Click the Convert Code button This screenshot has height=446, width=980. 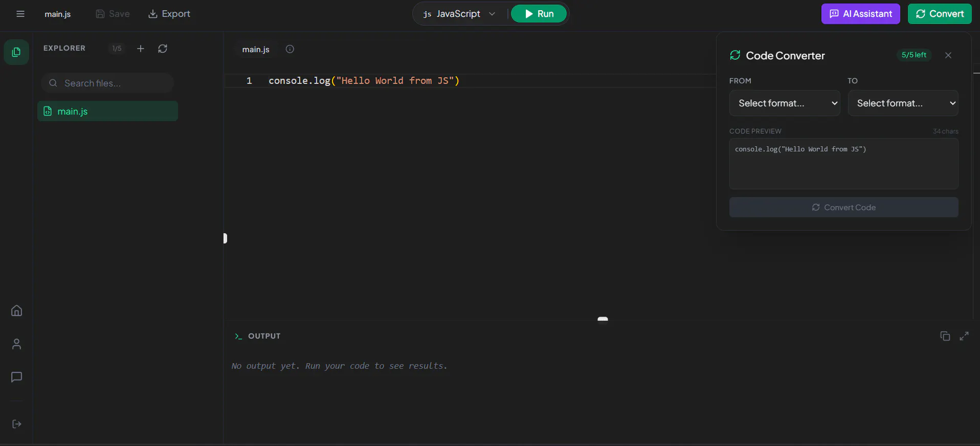pyautogui.click(x=844, y=207)
